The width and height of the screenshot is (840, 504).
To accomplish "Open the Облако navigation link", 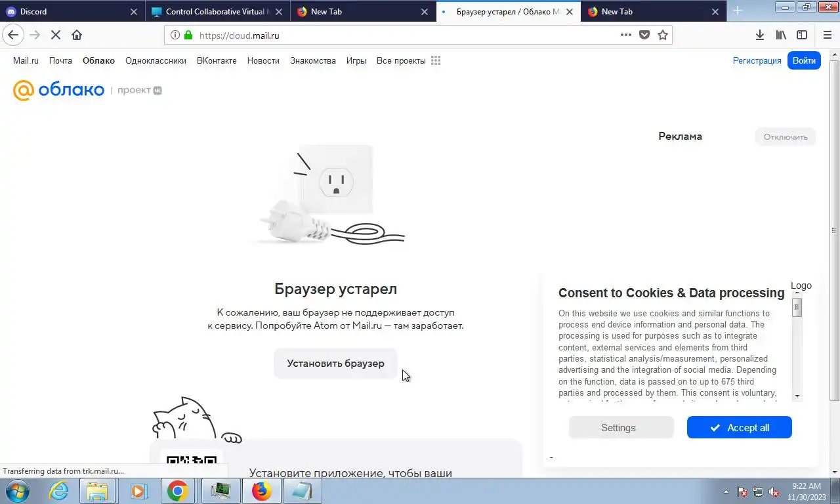I will coord(98,60).
